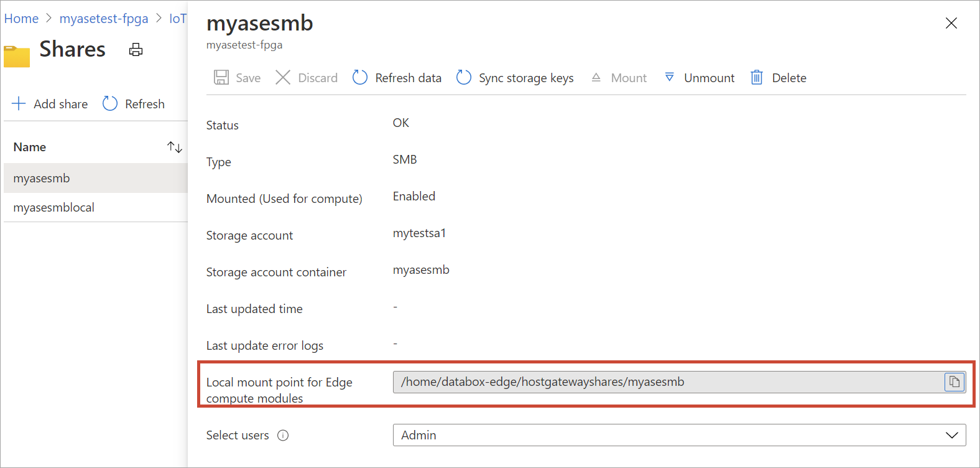This screenshot has height=468, width=980.
Task: Click the Add share label
Action: click(x=61, y=104)
